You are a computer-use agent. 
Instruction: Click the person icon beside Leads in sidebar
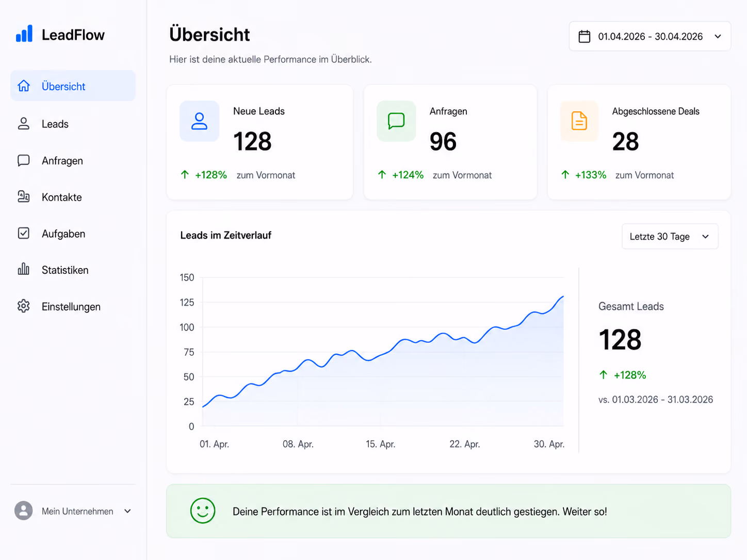click(x=24, y=123)
